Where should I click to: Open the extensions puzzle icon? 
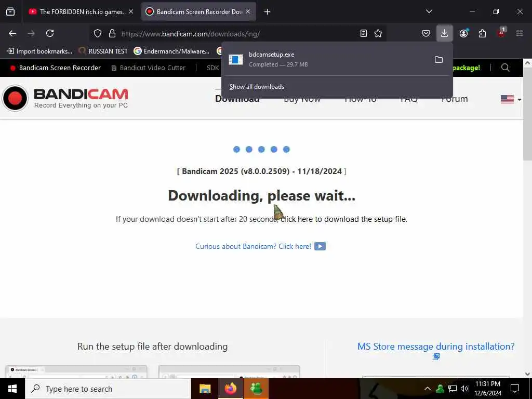482,33
